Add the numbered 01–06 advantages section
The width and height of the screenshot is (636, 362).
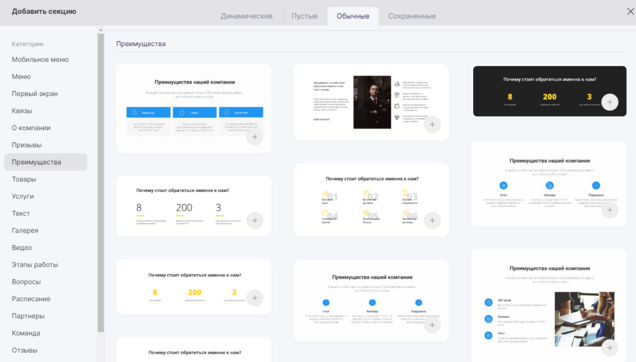(x=432, y=220)
